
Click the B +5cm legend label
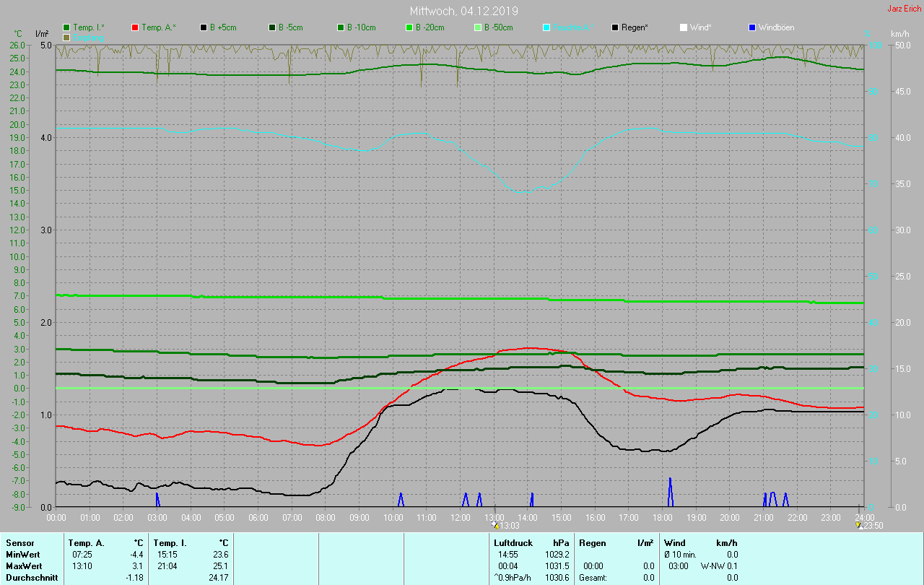pyautogui.click(x=223, y=27)
